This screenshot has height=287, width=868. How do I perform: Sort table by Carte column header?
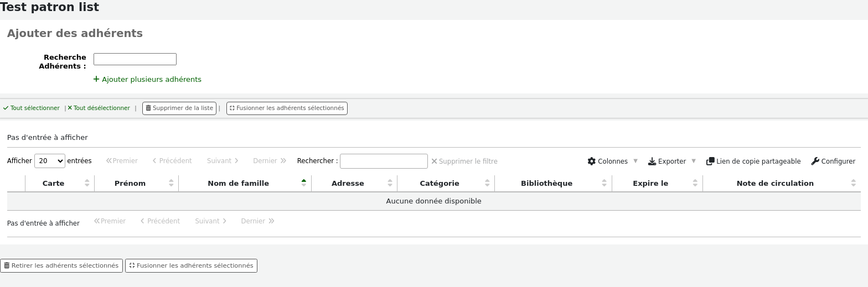tap(53, 183)
